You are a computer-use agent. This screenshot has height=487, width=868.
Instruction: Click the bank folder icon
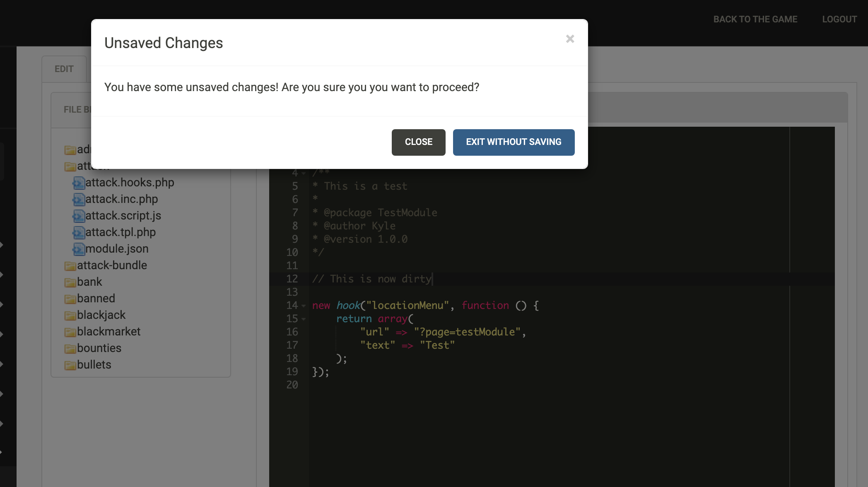click(70, 282)
